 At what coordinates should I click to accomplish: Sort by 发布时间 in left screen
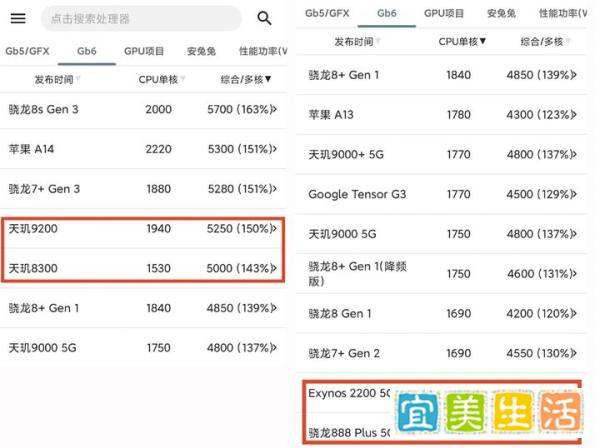(x=57, y=80)
